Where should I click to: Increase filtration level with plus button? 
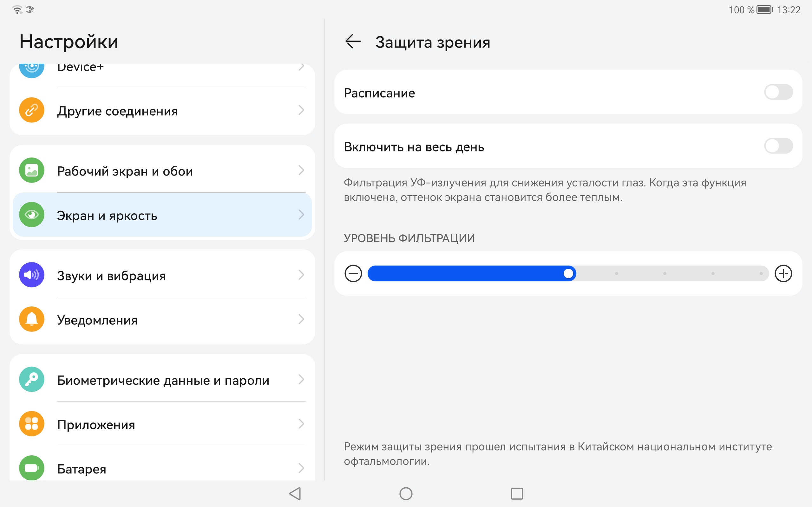coord(783,273)
